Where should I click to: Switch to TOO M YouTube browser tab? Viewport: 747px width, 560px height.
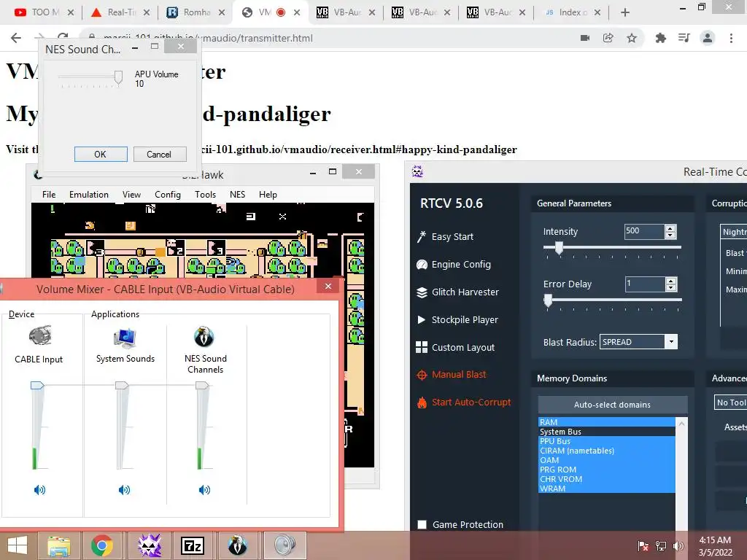[x=44, y=12]
